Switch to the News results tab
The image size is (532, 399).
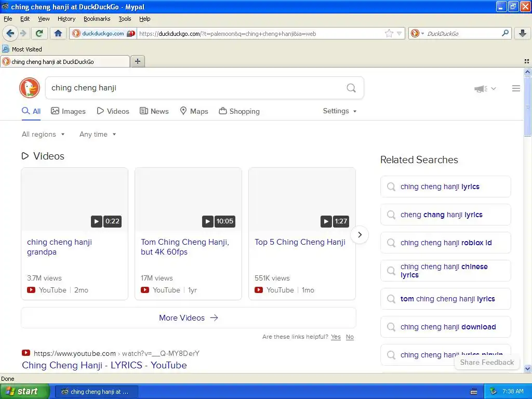point(154,111)
